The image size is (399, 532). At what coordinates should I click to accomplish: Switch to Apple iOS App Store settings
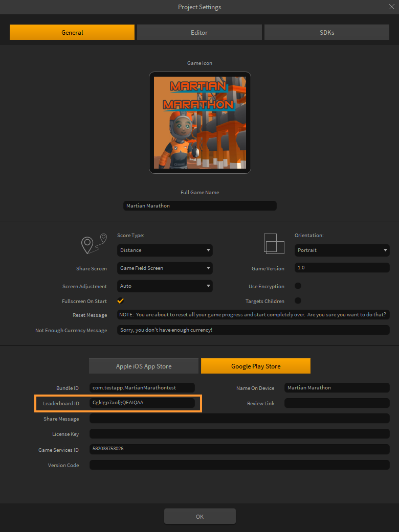[144, 366]
